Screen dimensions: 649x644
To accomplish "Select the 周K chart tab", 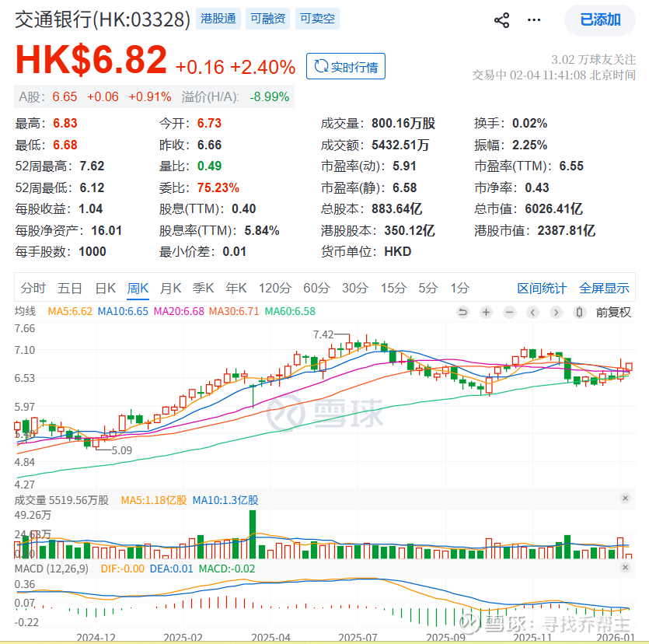I will pos(138,288).
